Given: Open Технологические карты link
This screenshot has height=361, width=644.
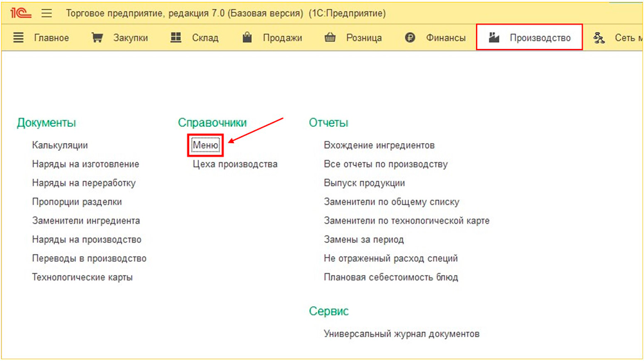Looking at the screenshot, I should pos(82,278).
